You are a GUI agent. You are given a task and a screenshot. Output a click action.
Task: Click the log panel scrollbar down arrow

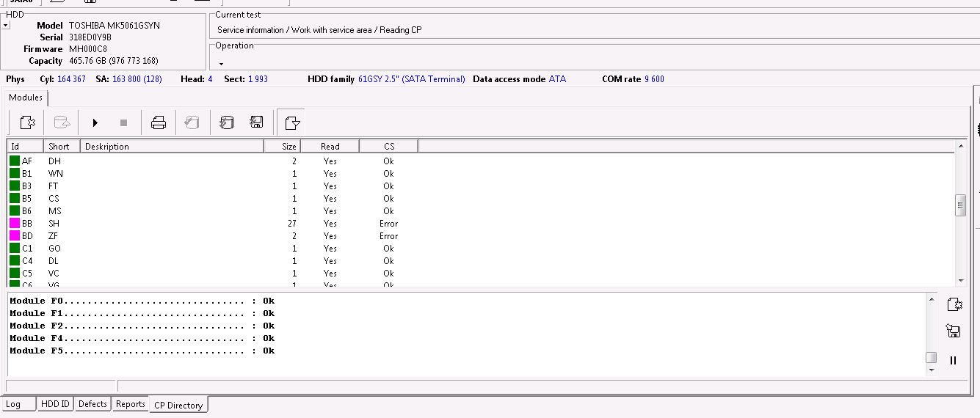(x=931, y=370)
